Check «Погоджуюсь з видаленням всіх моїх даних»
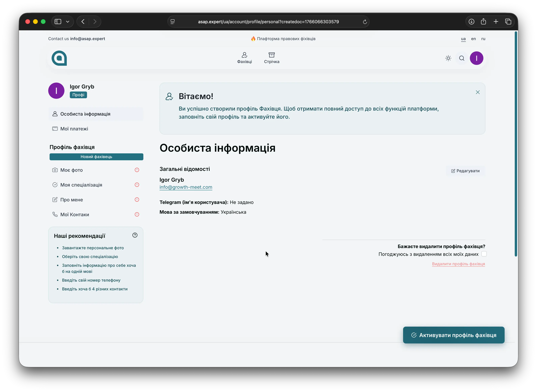 point(484,254)
